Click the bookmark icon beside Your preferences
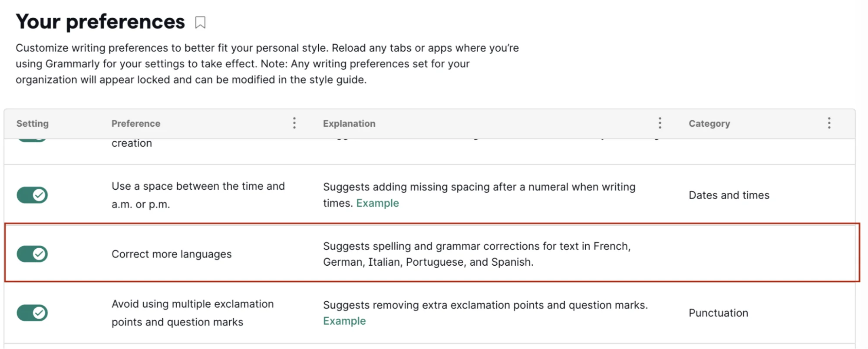 [x=200, y=22]
